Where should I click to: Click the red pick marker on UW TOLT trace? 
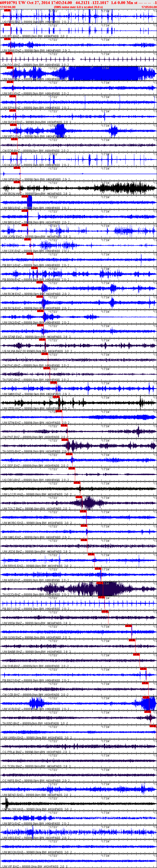tap(79, 497)
